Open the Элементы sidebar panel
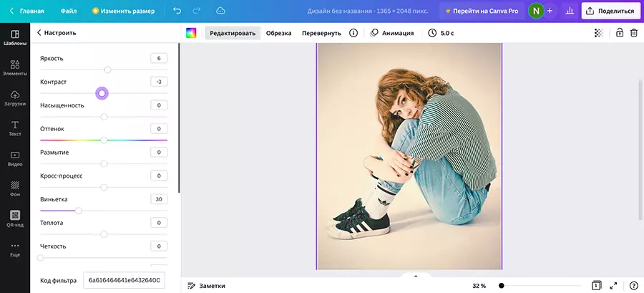Viewport: 644px width, 293px height. [14, 68]
